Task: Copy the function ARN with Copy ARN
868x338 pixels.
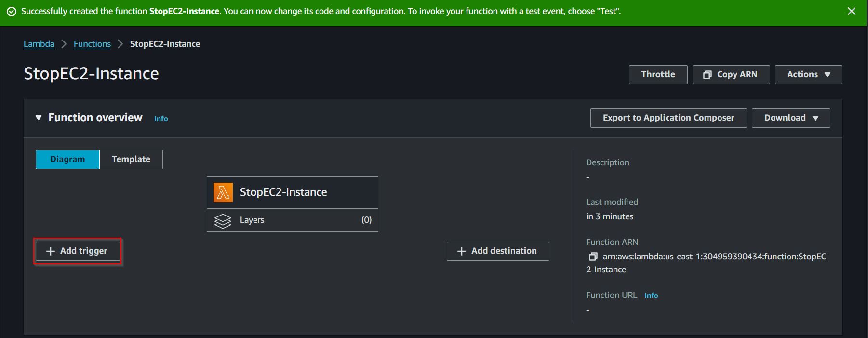Action: (x=731, y=75)
